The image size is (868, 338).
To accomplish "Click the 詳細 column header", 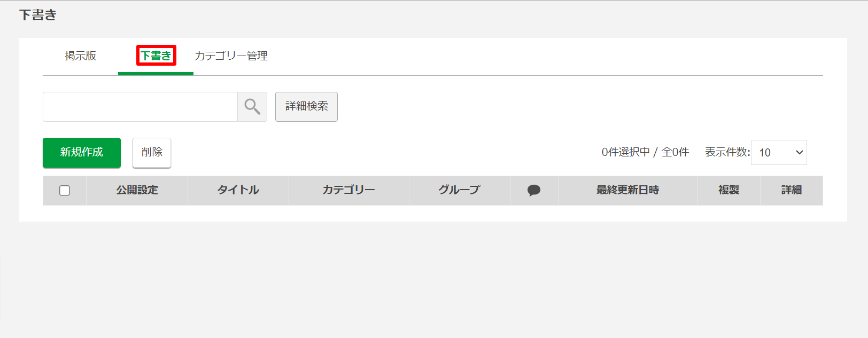I will (x=791, y=190).
